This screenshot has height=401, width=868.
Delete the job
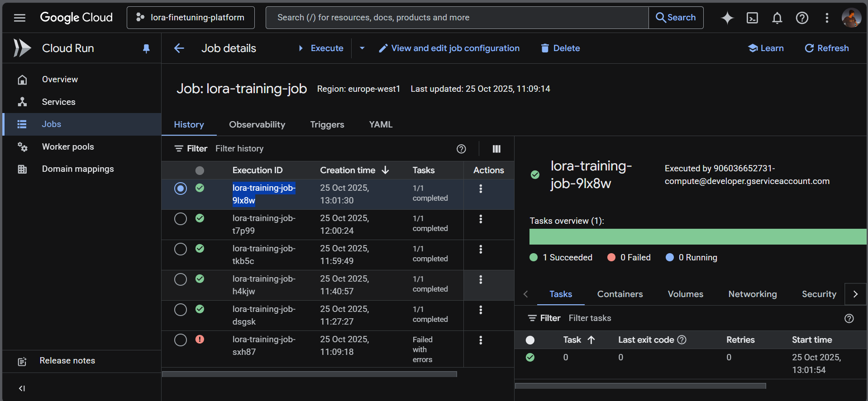(560, 48)
